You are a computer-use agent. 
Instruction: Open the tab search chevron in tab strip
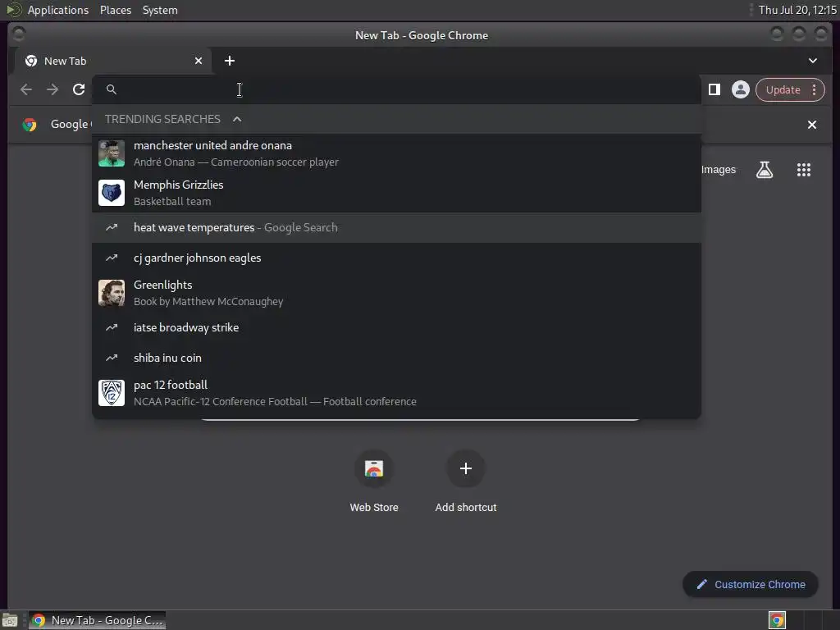tap(813, 61)
